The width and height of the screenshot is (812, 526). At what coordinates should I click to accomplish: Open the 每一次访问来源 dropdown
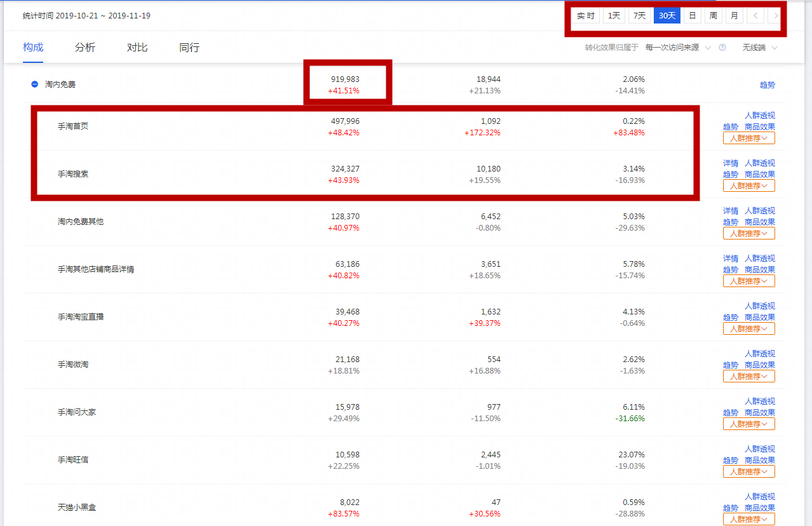coord(677,48)
